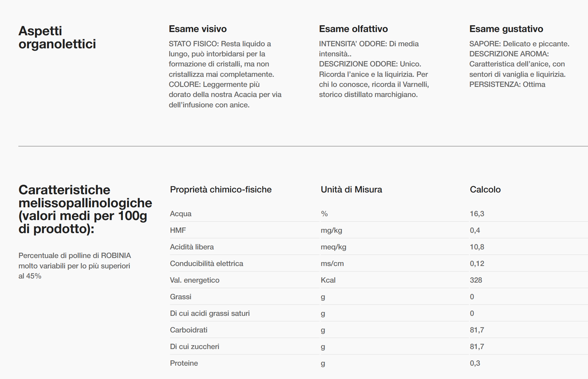588x379 pixels.
Task: Select the 'Acqua' row label
Action: tap(181, 214)
